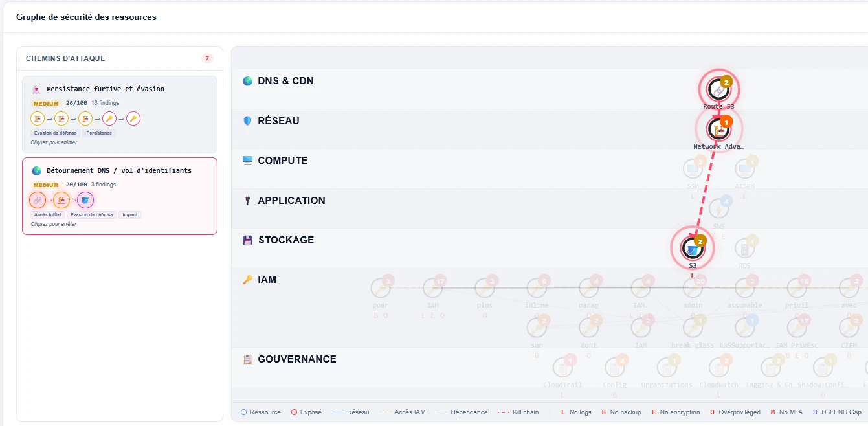Click the CIEM node
The width and height of the screenshot is (868, 426).
click(x=849, y=328)
